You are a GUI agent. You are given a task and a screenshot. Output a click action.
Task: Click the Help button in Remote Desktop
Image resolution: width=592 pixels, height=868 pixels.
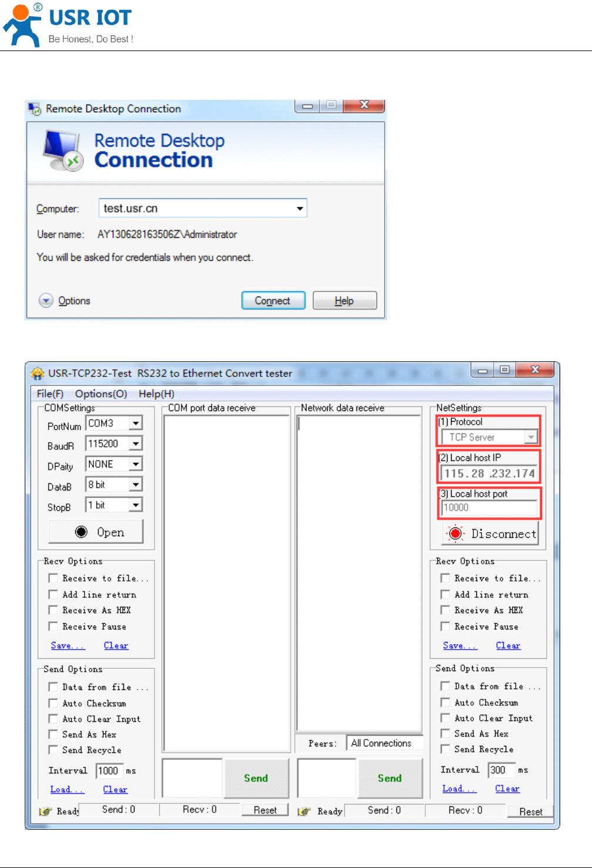[x=345, y=301]
